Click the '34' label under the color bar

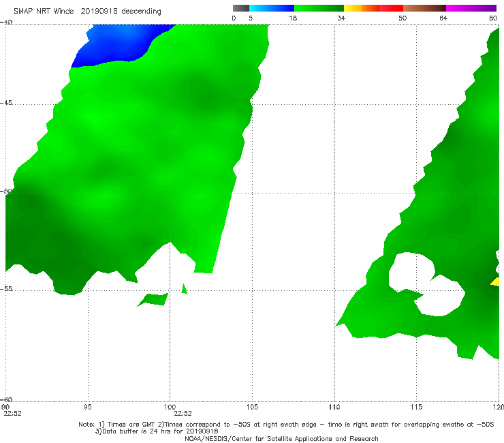[341, 18]
